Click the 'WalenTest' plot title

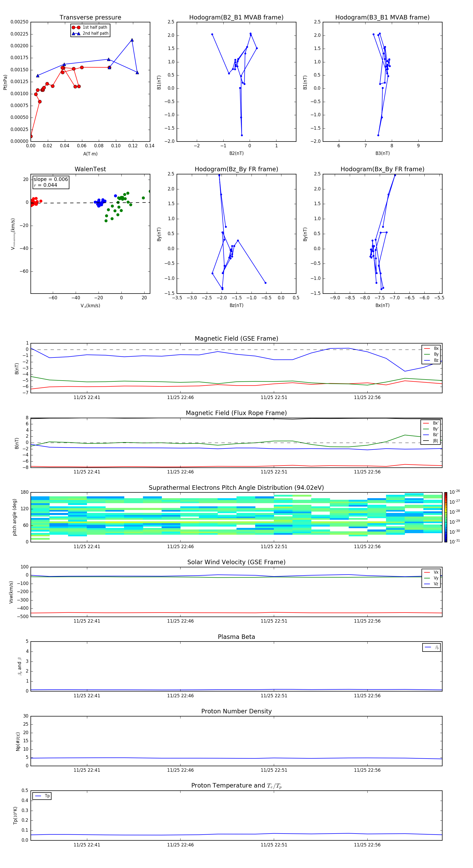click(90, 169)
